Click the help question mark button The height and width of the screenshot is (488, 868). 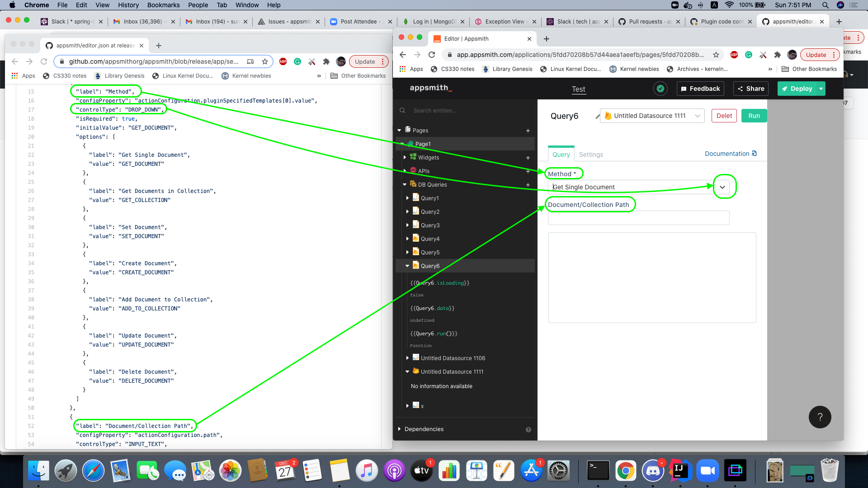(x=820, y=417)
